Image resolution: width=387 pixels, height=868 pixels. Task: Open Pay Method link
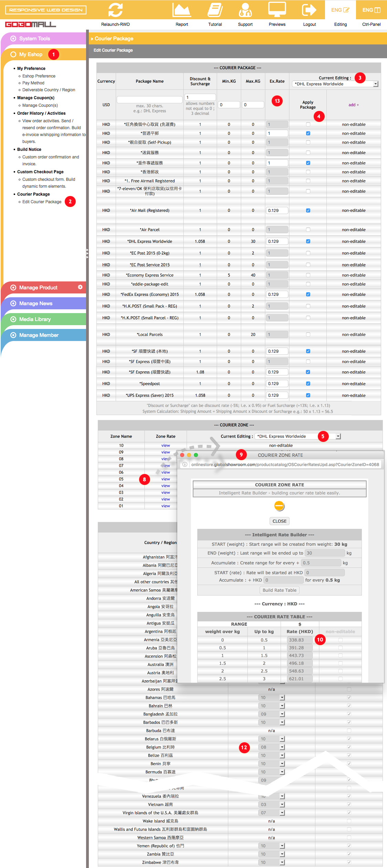pyautogui.click(x=33, y=83)
